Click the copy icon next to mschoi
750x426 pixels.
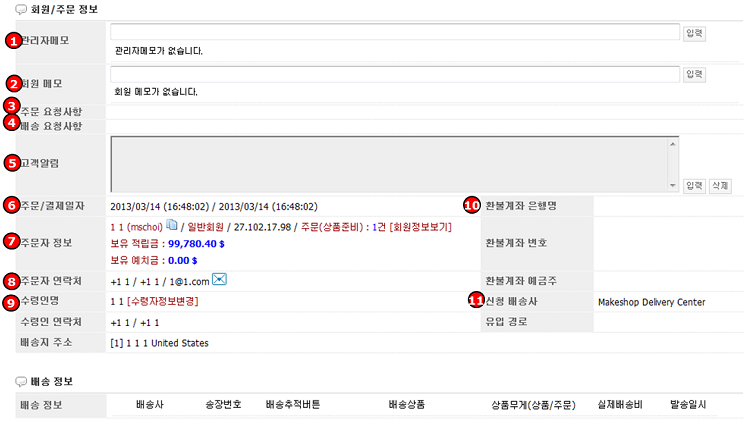click(171, 226)
